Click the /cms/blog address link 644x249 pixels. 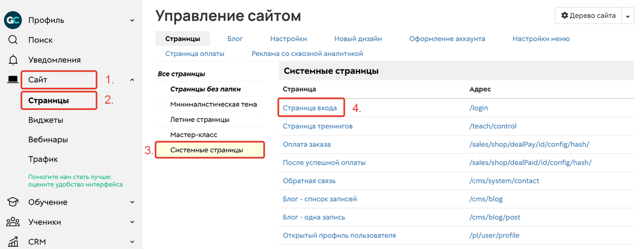tap(486, 199)
